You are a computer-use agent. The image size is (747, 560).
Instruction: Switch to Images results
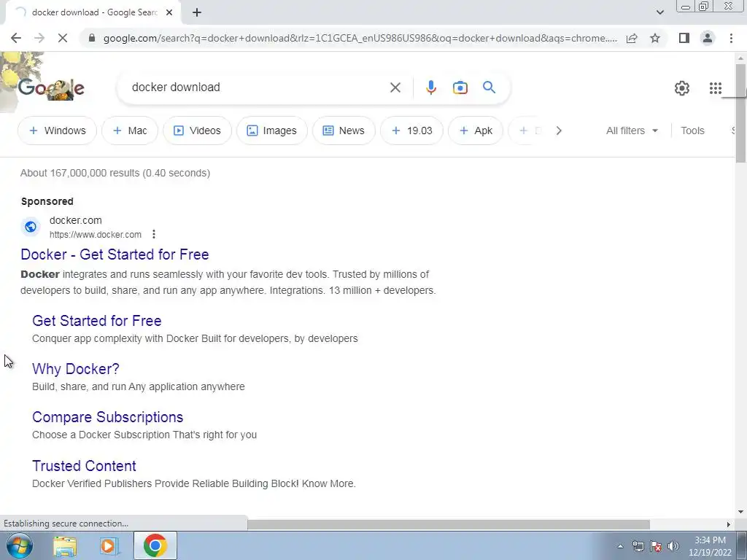(271, 131)
